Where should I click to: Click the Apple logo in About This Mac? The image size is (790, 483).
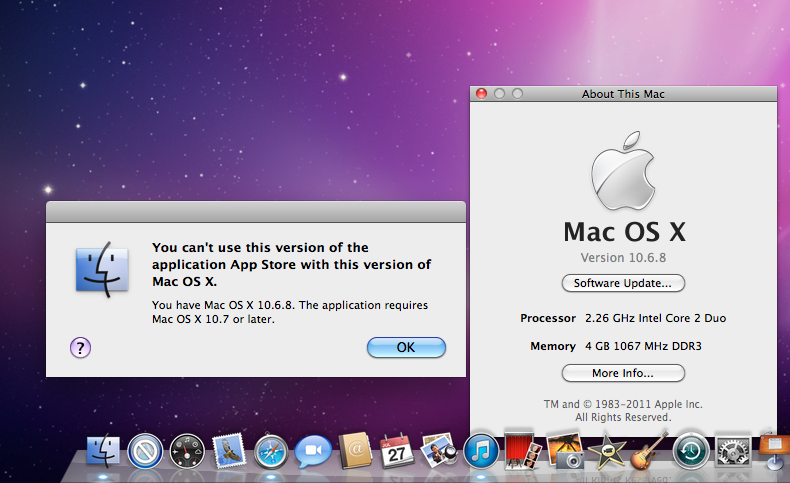pos(623,171)
